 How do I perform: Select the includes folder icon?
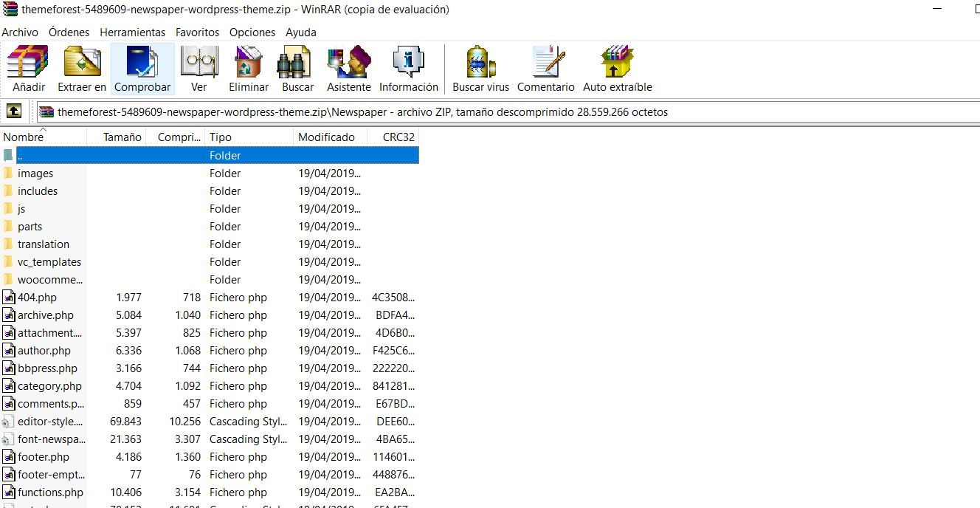point(8,191)
